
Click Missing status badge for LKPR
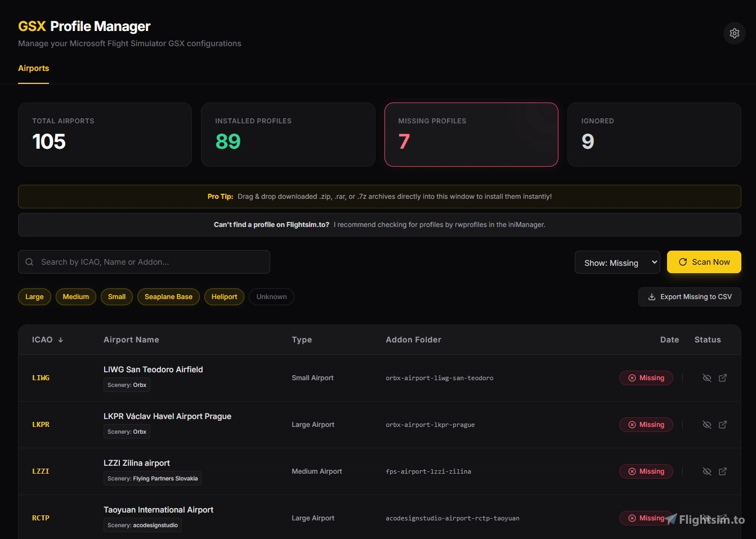[x=646, y=425]
